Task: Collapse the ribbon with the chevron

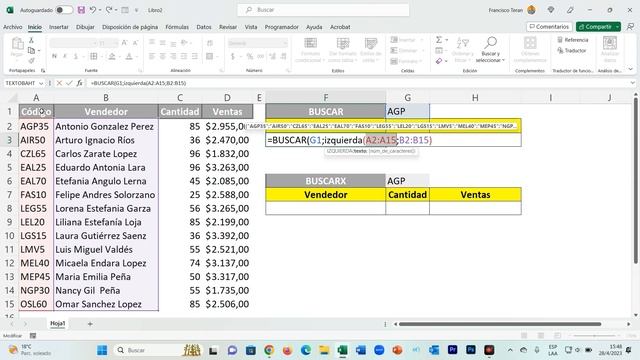Action: [x=631, y=70]
